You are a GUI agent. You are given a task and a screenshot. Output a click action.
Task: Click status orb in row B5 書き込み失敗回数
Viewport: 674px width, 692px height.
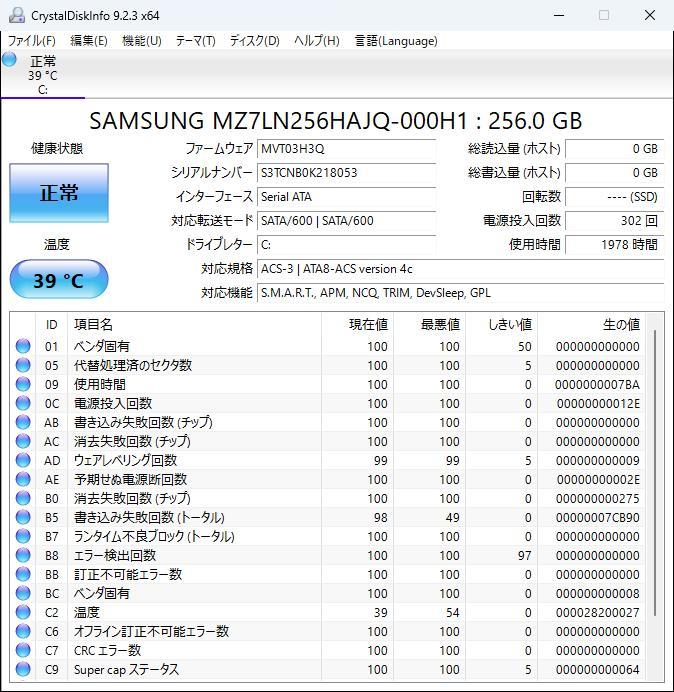[x=23, y=517]
